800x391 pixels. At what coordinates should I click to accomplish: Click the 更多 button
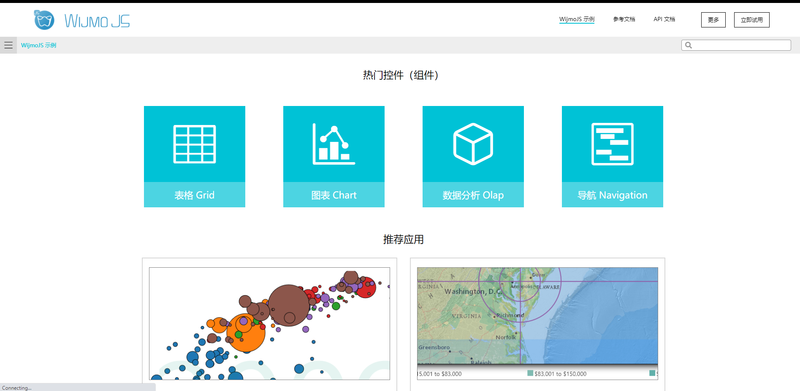(x=713, y=20)
